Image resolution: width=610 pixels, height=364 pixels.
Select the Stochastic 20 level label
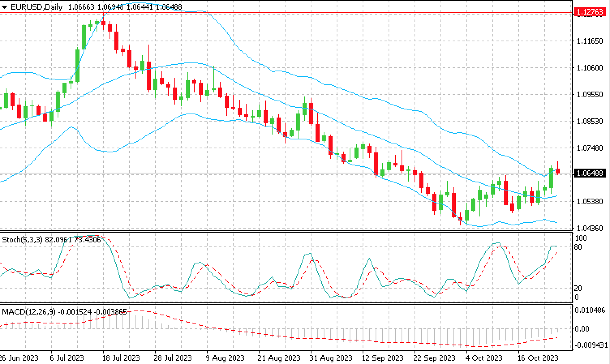coord(579,288)
